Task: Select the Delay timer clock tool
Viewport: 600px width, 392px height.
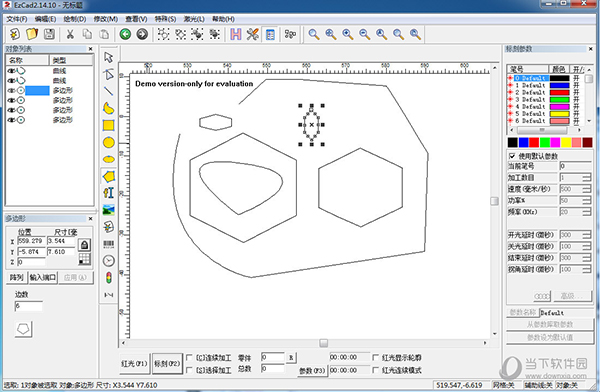Action: coord(109,261)
